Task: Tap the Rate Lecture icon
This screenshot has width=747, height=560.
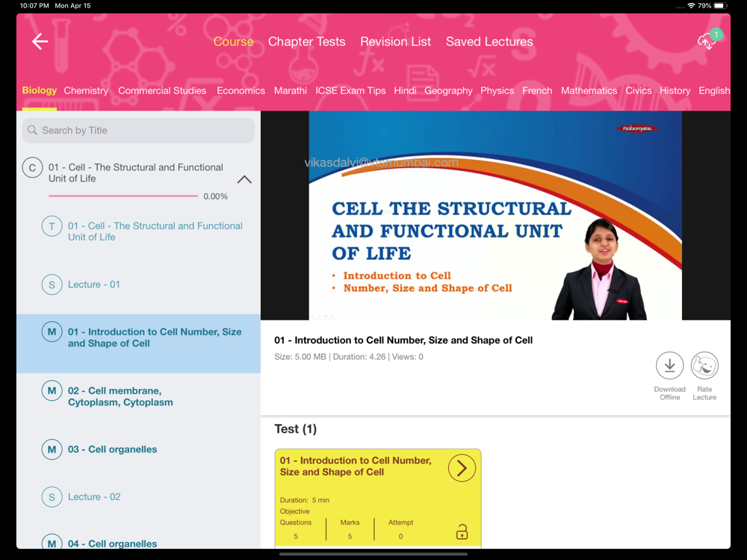Action: 704,366
